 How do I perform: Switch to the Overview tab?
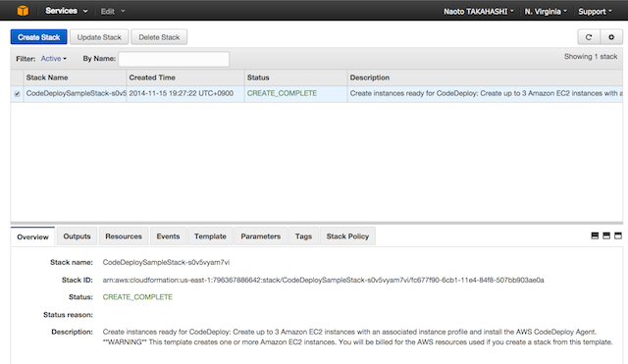pos(32,236)
